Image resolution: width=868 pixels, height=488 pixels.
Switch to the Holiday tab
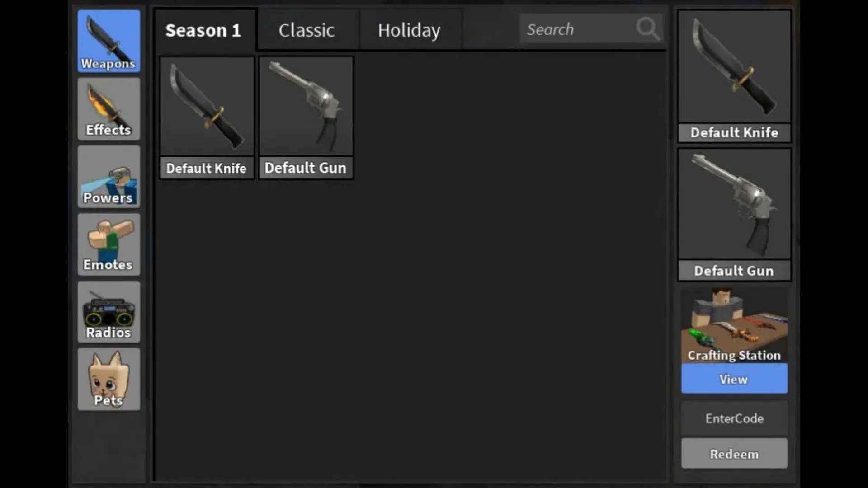pos(410,30)
